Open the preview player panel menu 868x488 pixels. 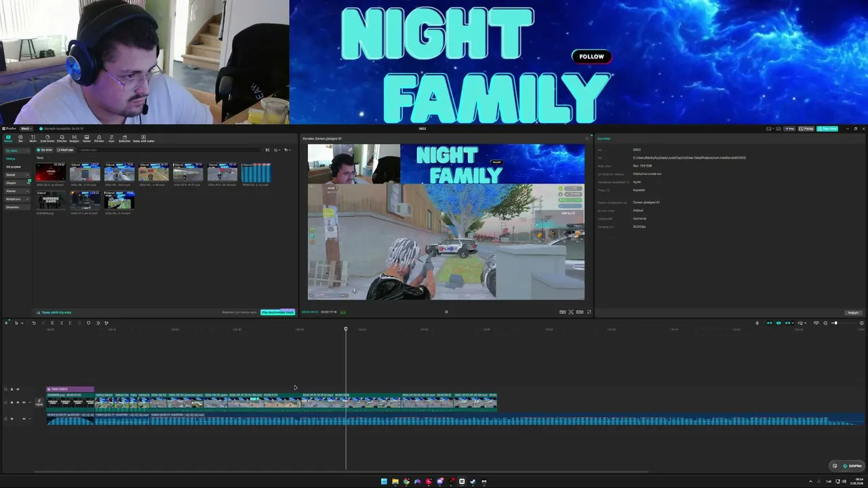[587, 138]
